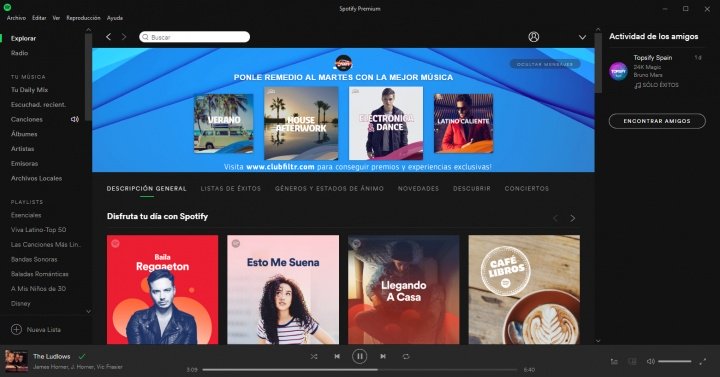Open Tu Daily Mix

(29, 90)
